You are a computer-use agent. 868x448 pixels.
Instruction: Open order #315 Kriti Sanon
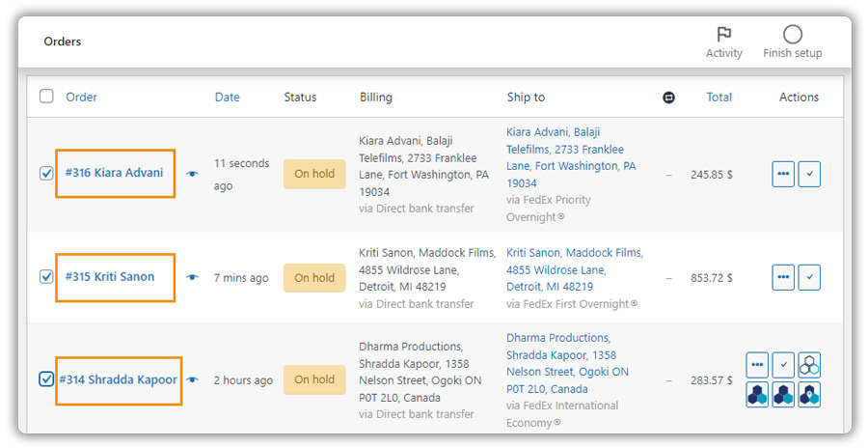(x=110, y=277)
